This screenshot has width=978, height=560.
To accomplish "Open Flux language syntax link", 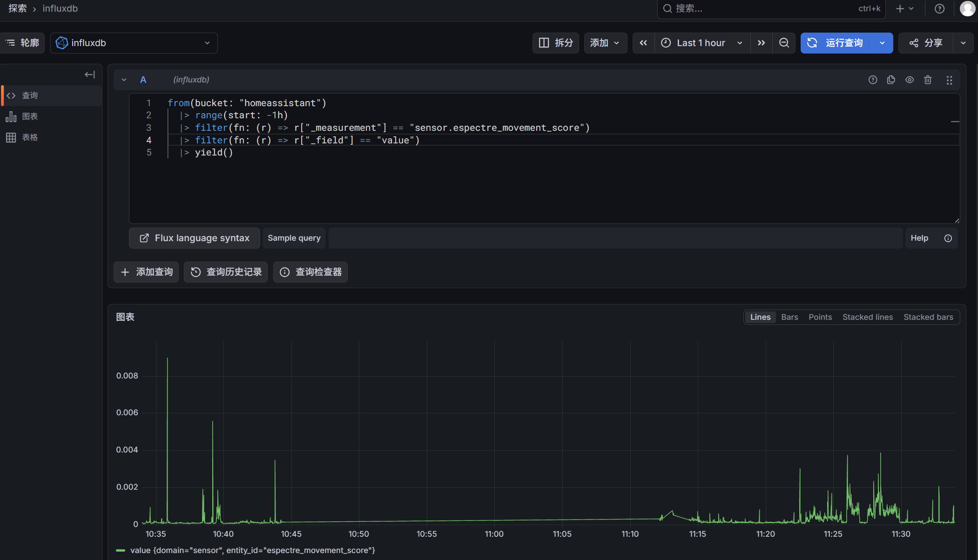I will 195,238.
